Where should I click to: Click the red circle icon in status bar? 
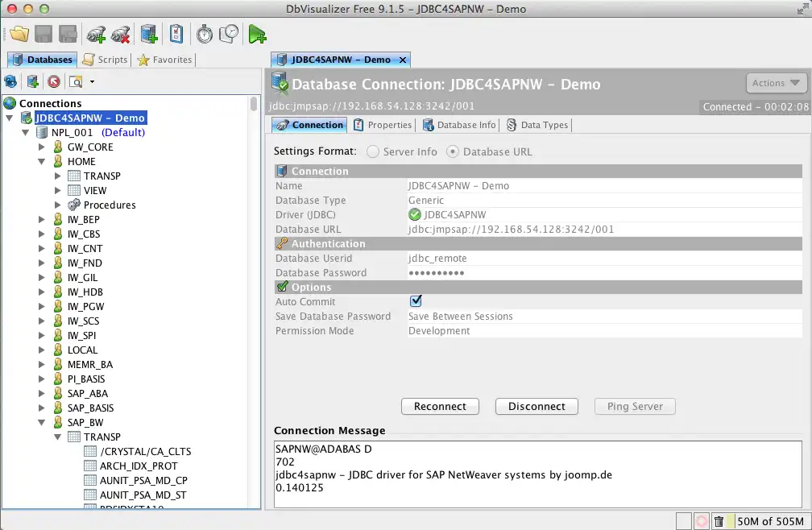[701, 521]
